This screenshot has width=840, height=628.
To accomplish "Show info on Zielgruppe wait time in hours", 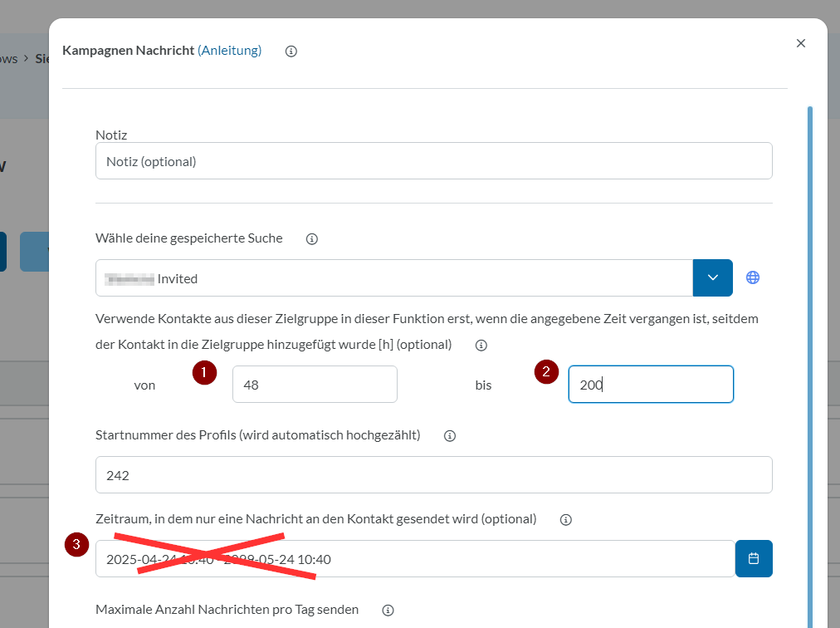I will (481, 346).
